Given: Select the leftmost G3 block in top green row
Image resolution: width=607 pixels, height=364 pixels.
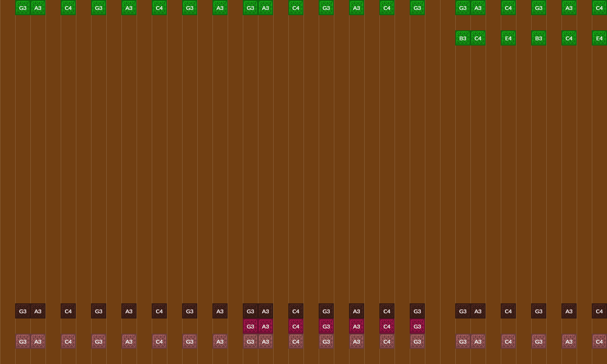Looking at the screenshot, I should pos(23,8).
